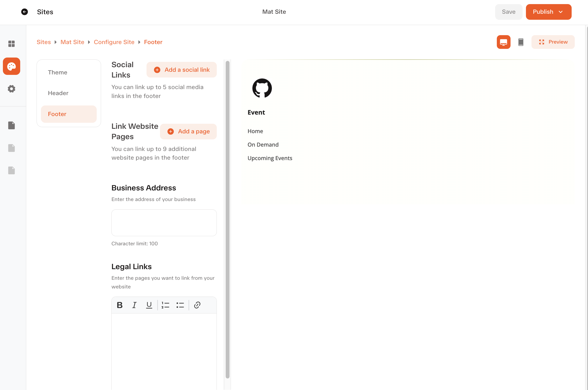This screenshot has height=390, width=588.
Task: Select the palette design icon in sidebar
Action: click(12, 66)
